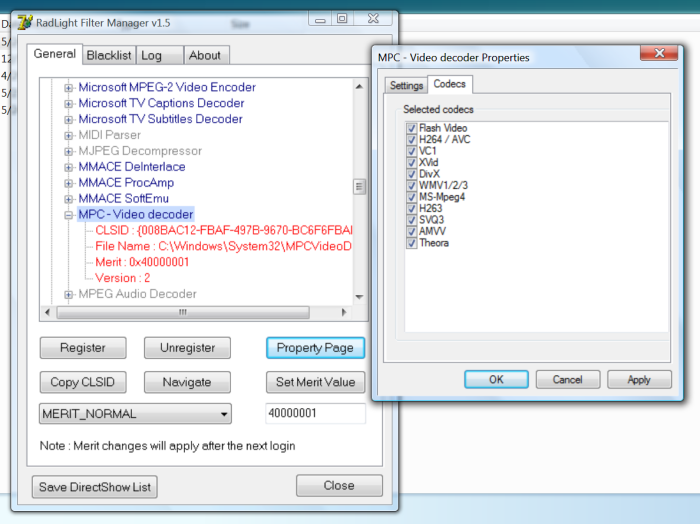
Task: Select MMACE ProcAmp filter
Action: [126, 183]
